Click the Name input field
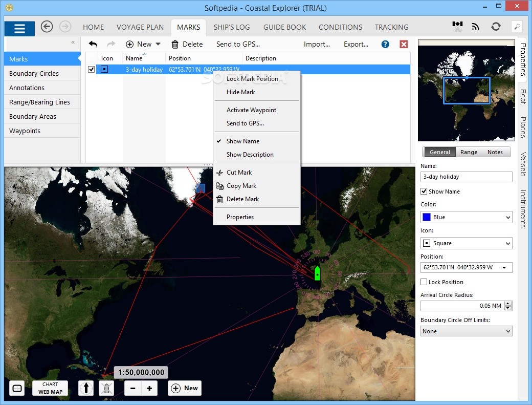 (466, 177)
